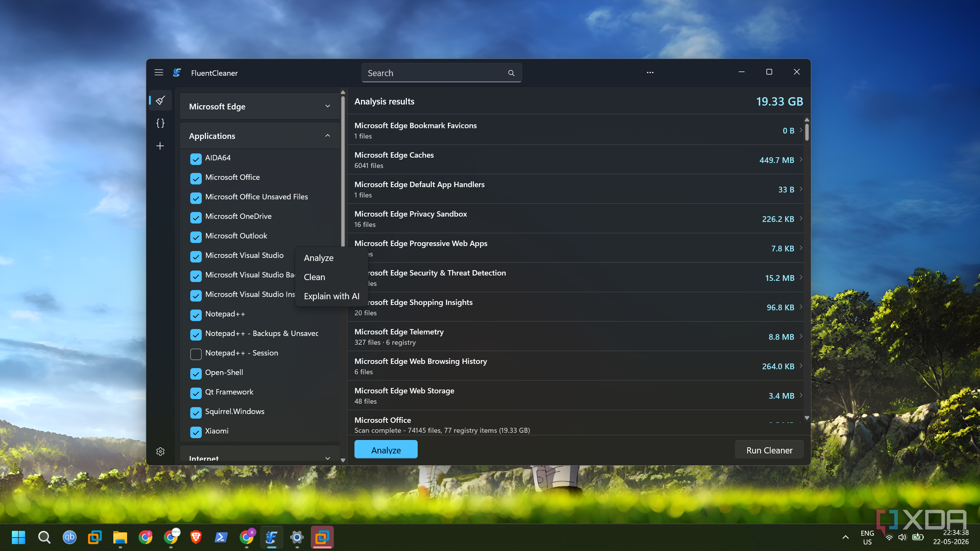Click the FluentCleaner logo in title bar
Image resolution: width=980 pixels, height=551 pixels.
click(177, 73)
